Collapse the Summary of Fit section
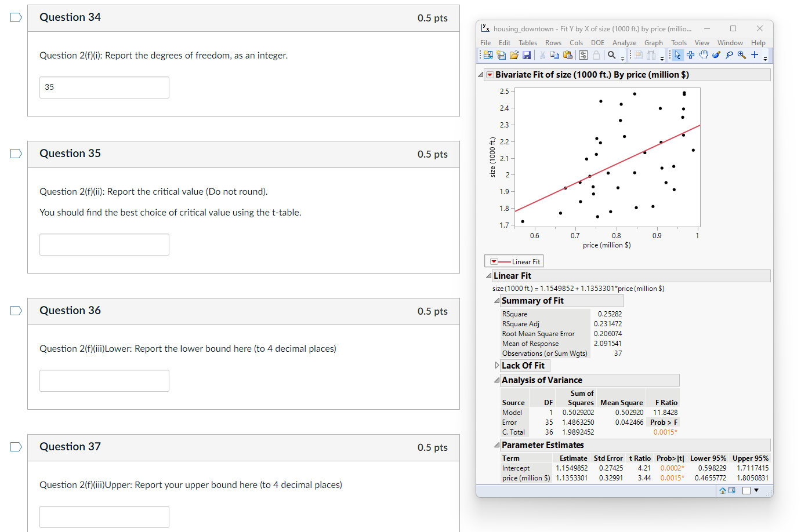 [x=497, y=301]
